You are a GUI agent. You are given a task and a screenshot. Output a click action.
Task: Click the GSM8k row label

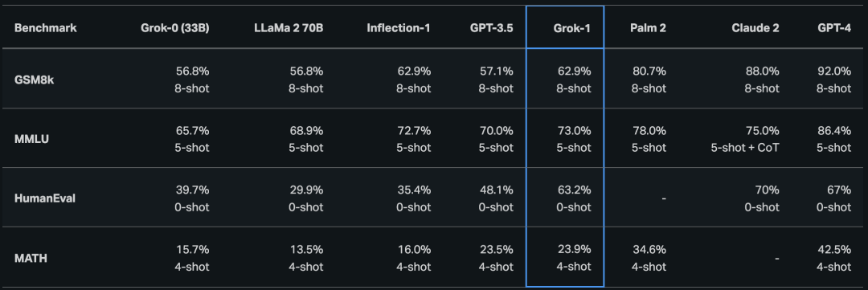pyautogui.click(x=33, y=80)
